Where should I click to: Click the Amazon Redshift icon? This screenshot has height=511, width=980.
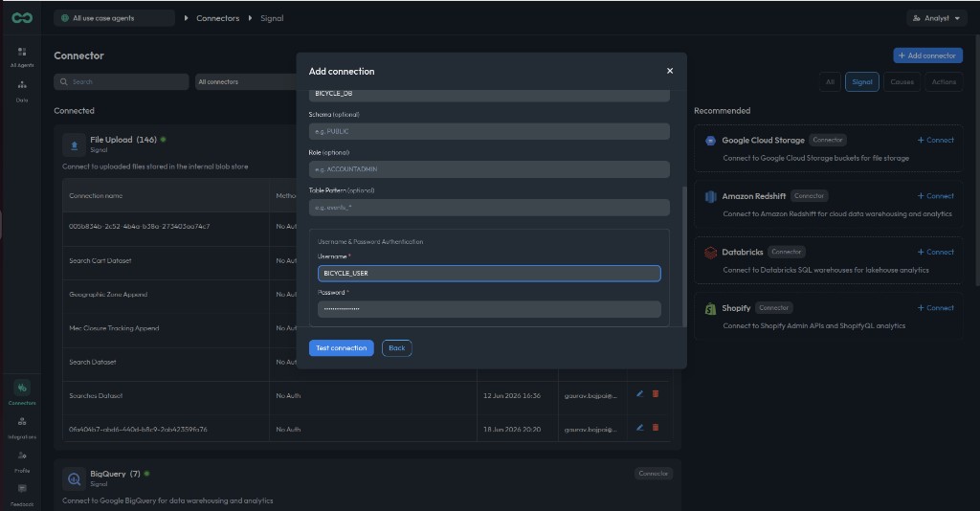coord(710,197)
